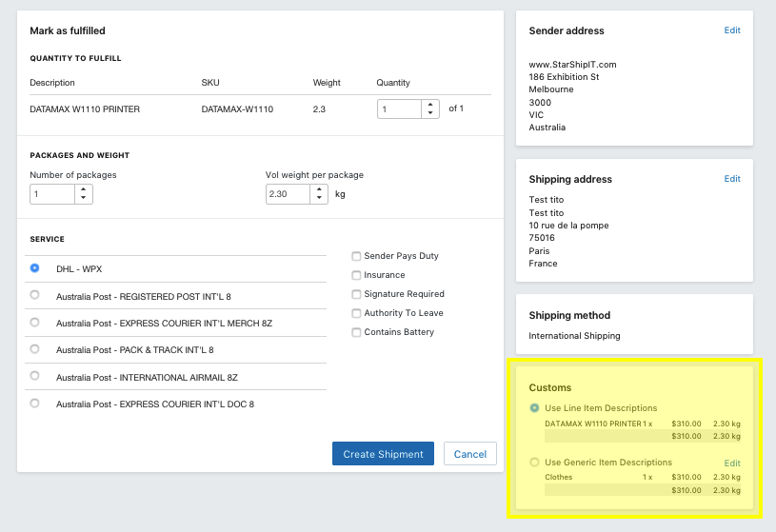
Task: Click the Vol weight per package field
Action: click(289, 194)
